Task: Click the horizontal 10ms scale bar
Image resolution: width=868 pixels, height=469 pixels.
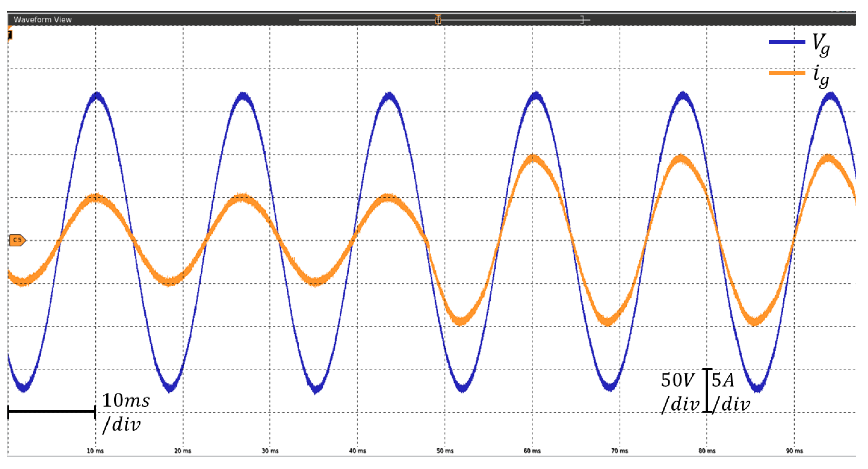Action: (x=51, y=412)
